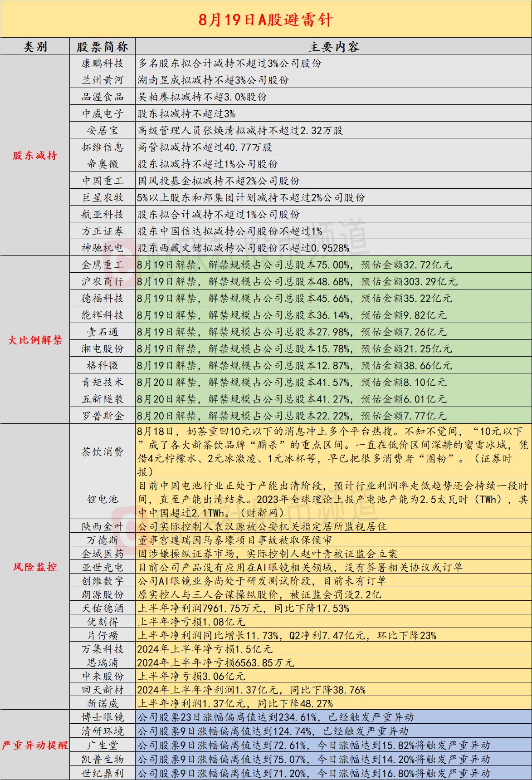
Task: Select stock name "万集科技"
Action: 102,649
